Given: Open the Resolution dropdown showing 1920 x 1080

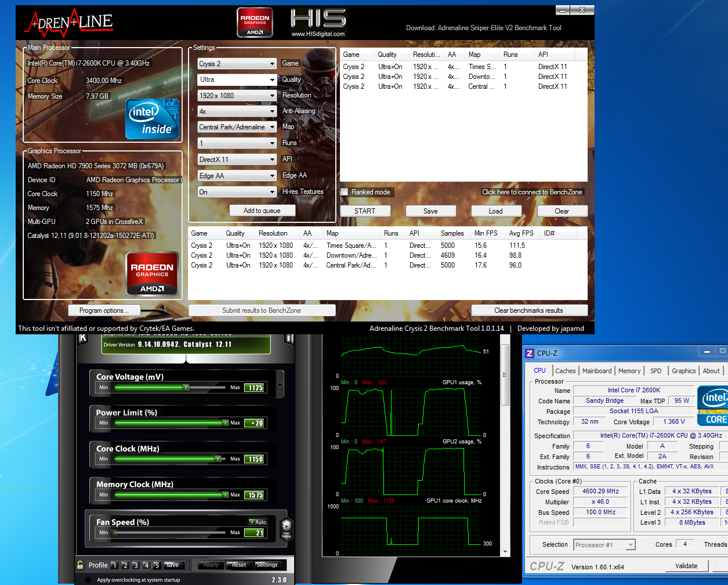Looking at the screenshot, I should pyautogui.click(x=237, y=96).
